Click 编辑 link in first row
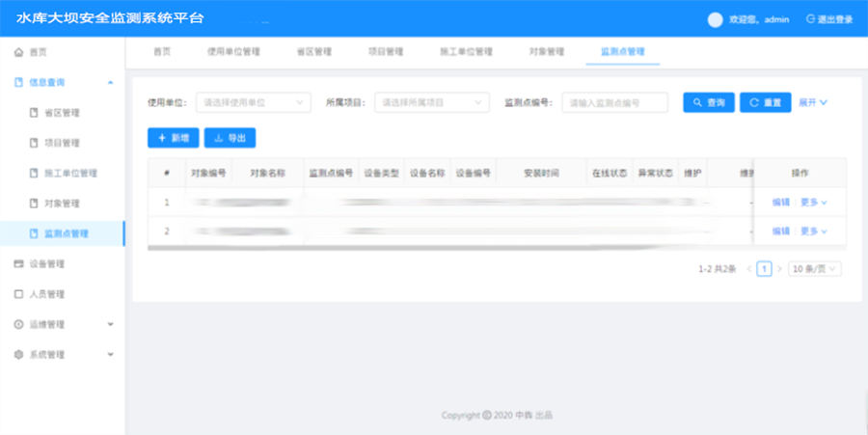The image size is (868, 435). (780, 203)
